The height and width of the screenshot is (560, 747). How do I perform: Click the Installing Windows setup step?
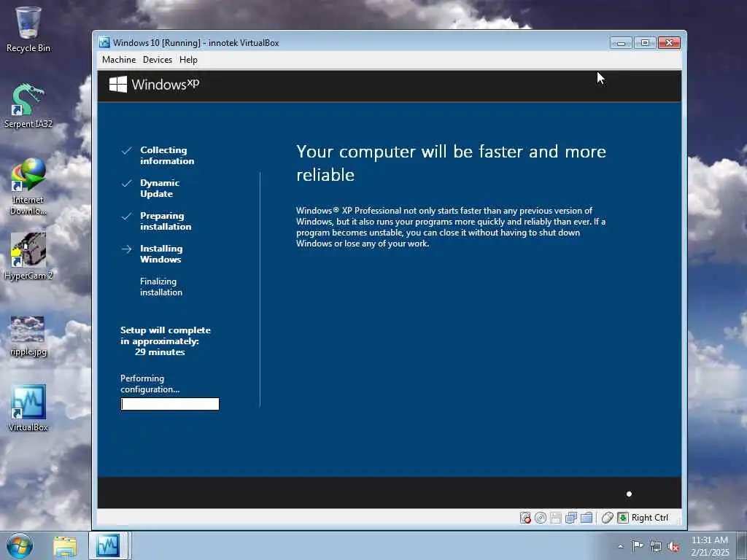[161, 254]
